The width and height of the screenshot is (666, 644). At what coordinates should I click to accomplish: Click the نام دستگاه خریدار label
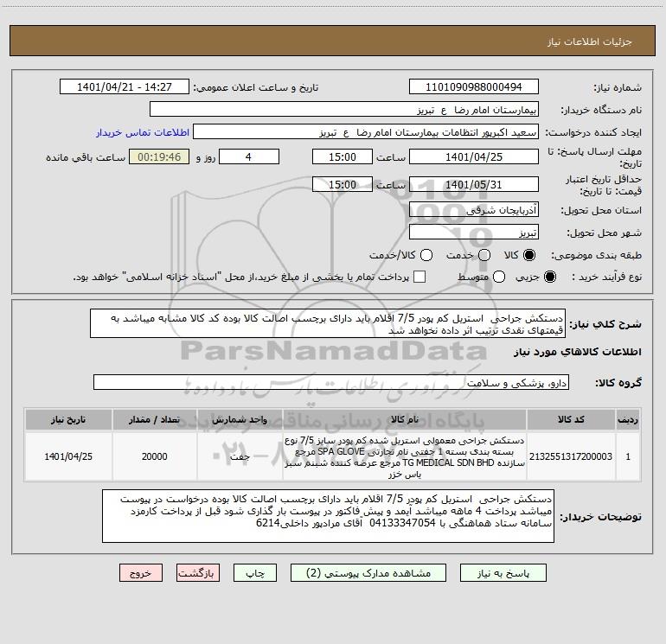(601, 110)
